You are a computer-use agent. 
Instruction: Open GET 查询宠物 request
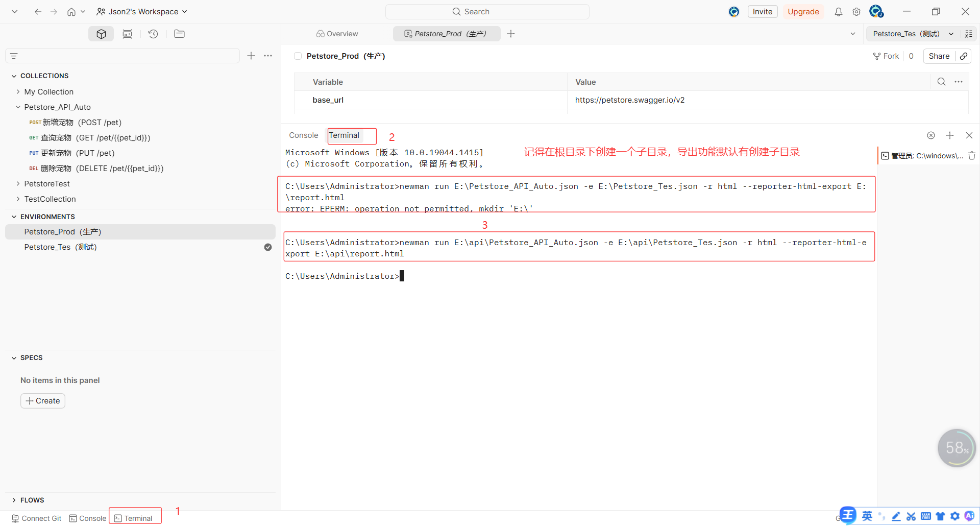(140, 138)
